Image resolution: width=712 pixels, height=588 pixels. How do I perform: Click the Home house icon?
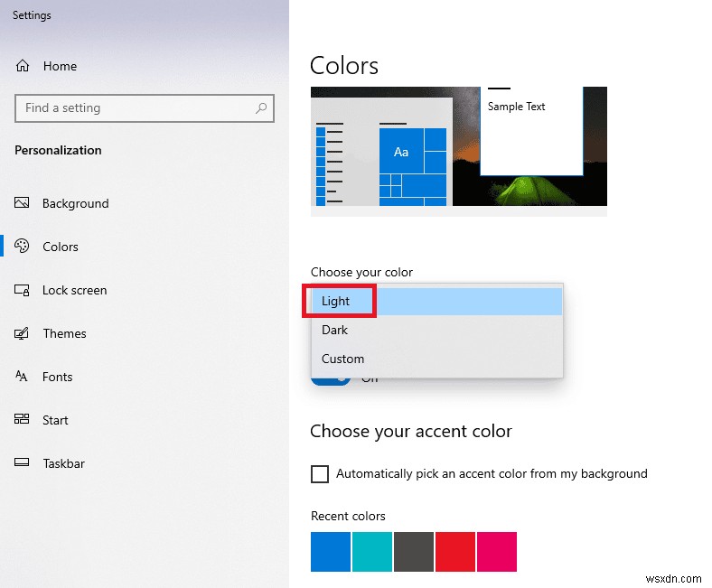click(x=23, y=66)
